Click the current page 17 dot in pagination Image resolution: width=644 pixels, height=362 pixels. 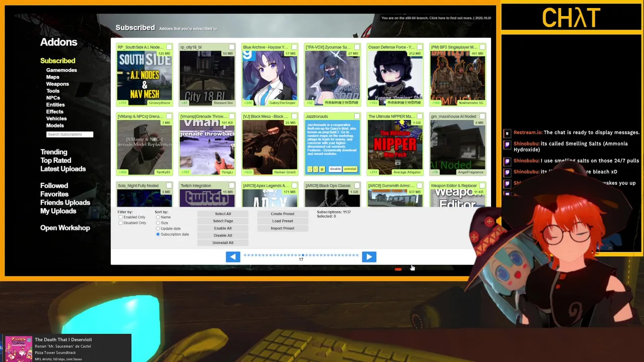302,255
